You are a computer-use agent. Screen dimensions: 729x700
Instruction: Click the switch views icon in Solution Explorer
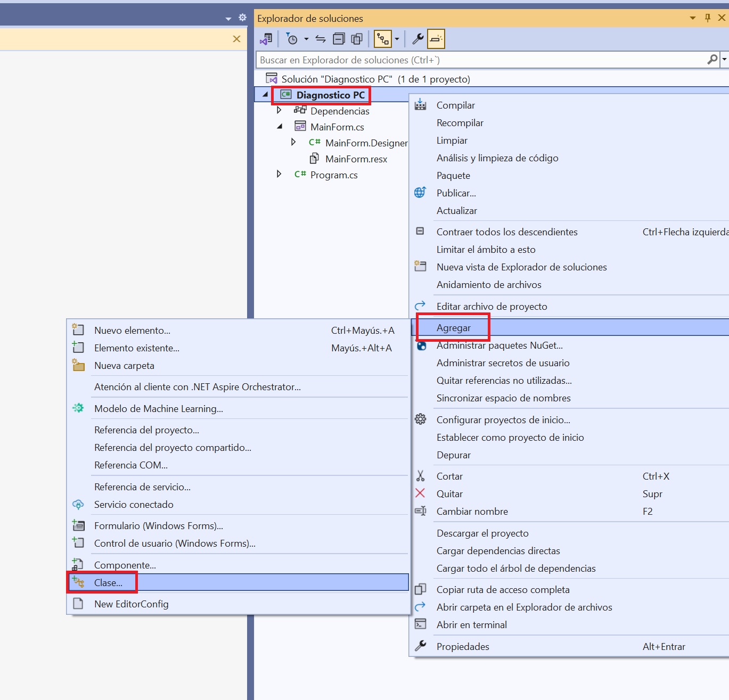tap(266, 39)
